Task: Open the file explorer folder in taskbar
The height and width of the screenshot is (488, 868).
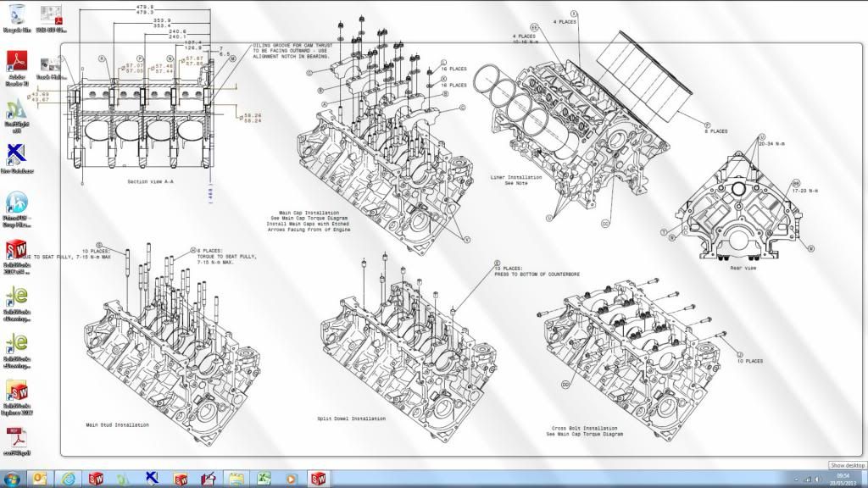Action: pos(235,479)
